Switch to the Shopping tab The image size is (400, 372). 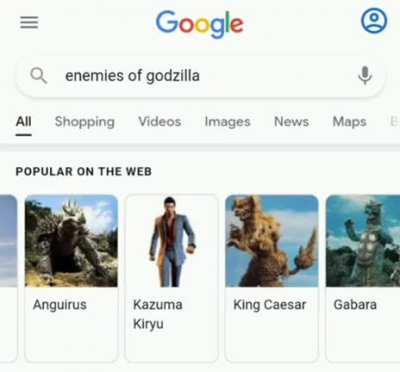coord(85,122)
